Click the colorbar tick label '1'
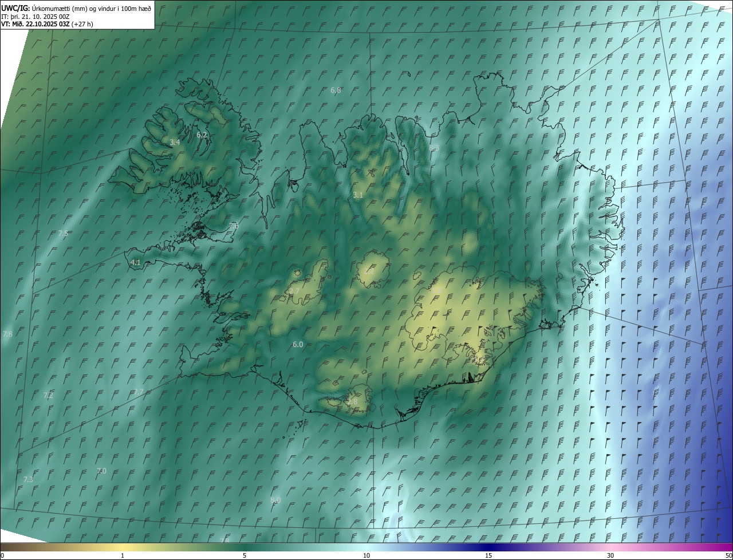The width and height of the screenshot is (733, 560). pos(123,556)
